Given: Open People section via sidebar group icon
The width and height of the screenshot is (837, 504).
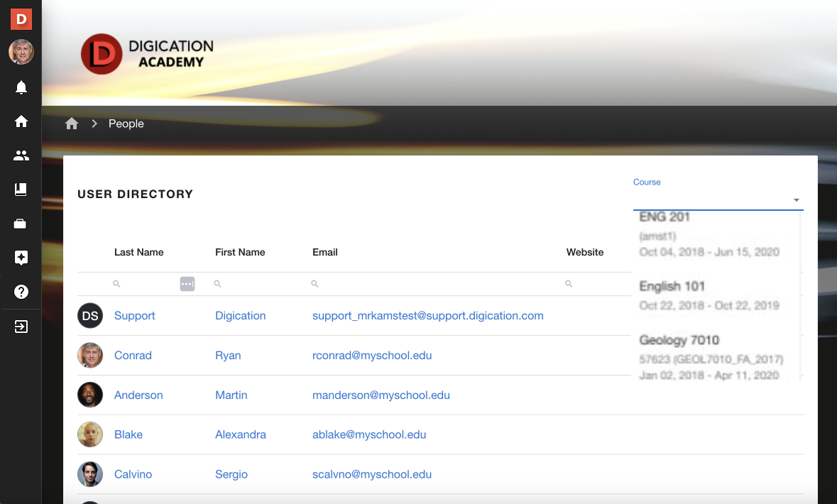Looking at the screenshot, I should pyautogui.click(x=21, y=155).
